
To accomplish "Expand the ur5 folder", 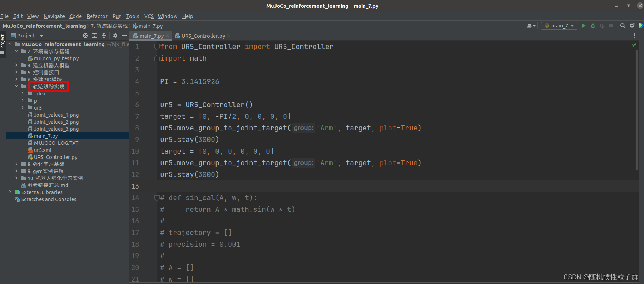I will click(x=23, y=107).
